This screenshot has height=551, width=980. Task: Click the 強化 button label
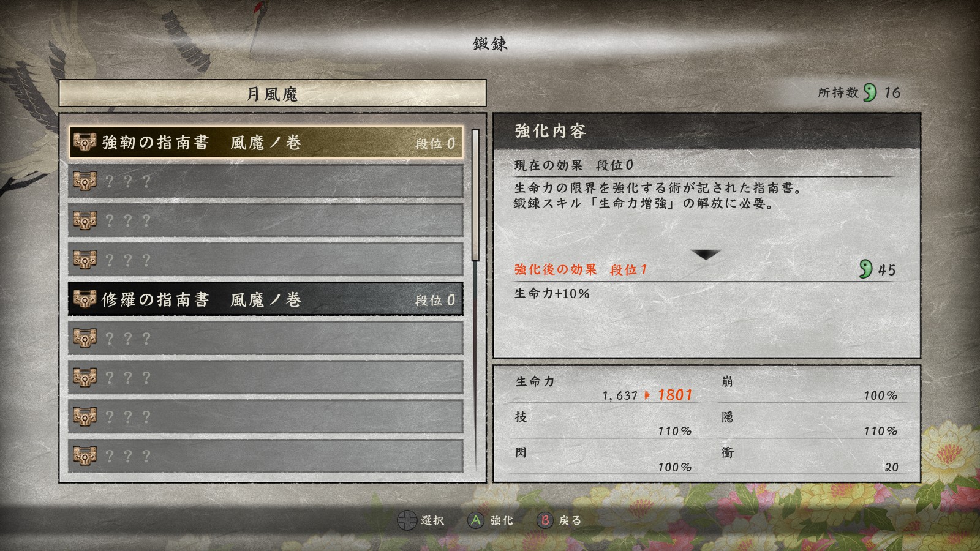click(x=502, y=520)
